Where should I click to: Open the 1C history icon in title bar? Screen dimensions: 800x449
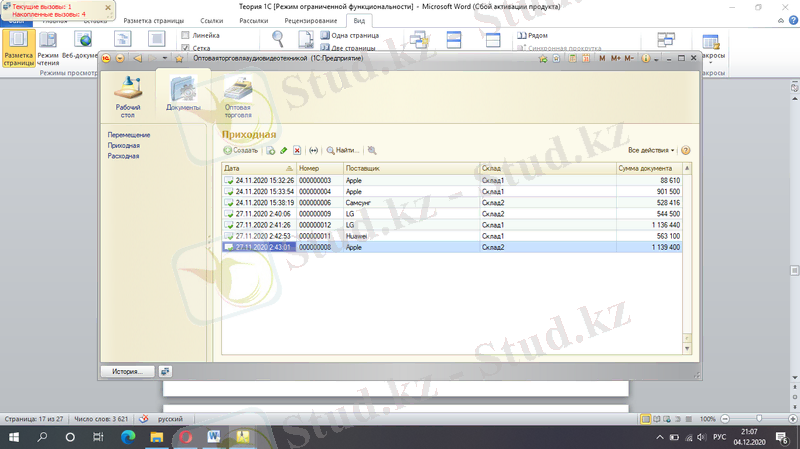[556, 59]
